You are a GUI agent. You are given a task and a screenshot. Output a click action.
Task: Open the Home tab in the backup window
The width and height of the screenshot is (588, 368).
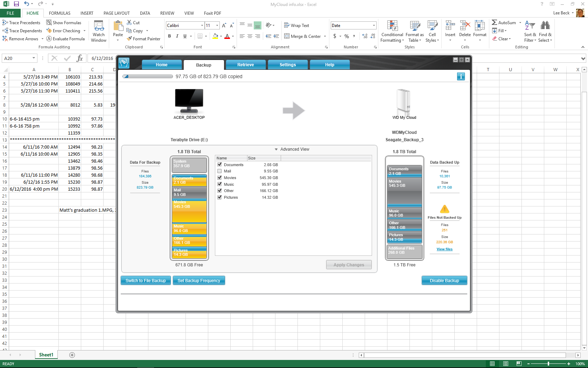(x=162, y=65)
